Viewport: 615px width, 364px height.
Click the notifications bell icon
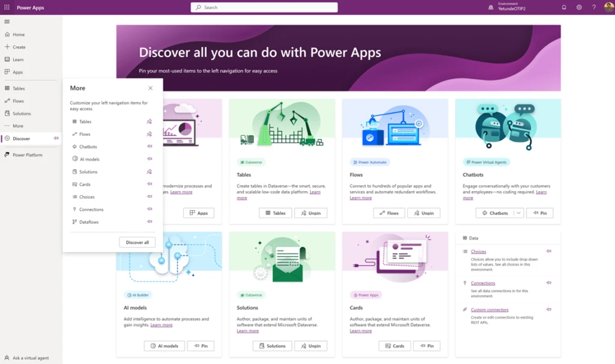coord(563,7)
